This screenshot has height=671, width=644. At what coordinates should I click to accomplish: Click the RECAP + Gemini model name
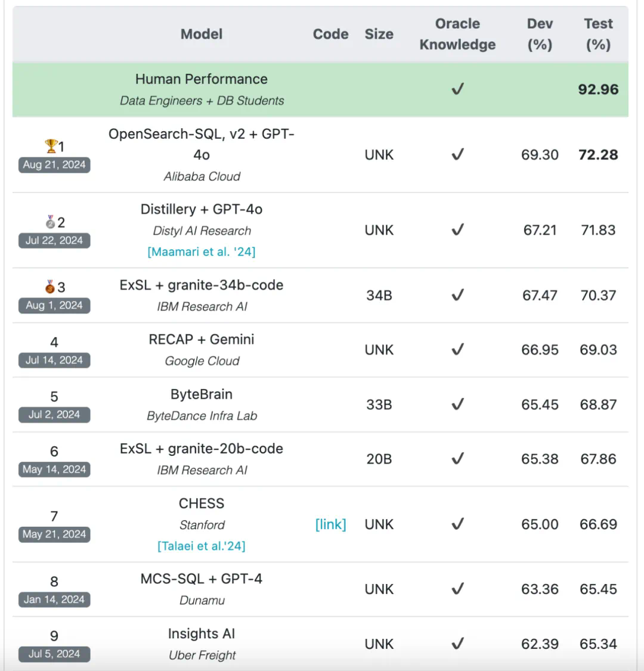click(x=202, y=340)
